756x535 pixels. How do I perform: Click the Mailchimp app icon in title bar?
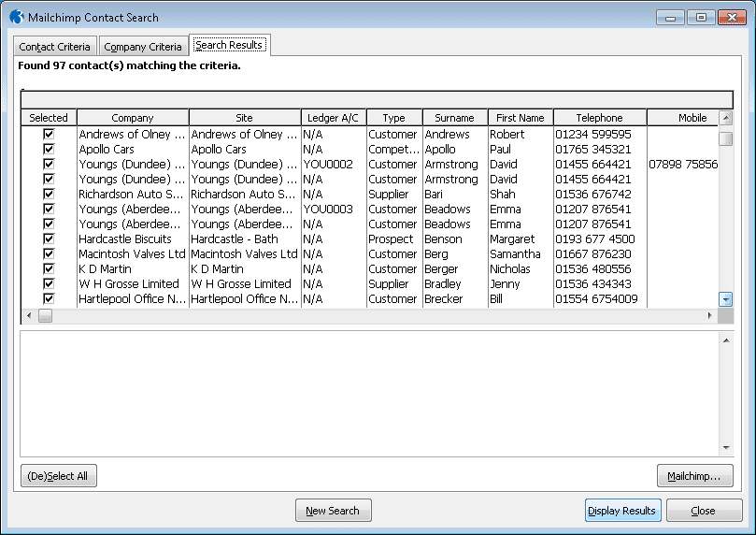(x=16, y=17)
